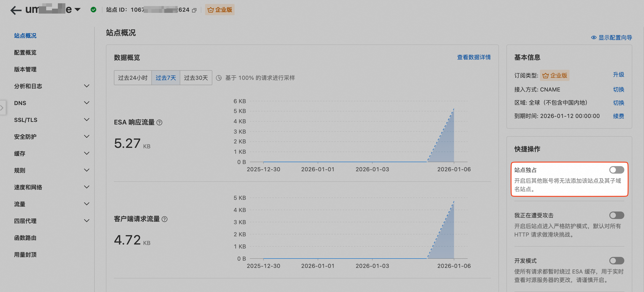
Task: Click the 2026-01-06 peak on ESA chart
Action: (x=453, y=109)
